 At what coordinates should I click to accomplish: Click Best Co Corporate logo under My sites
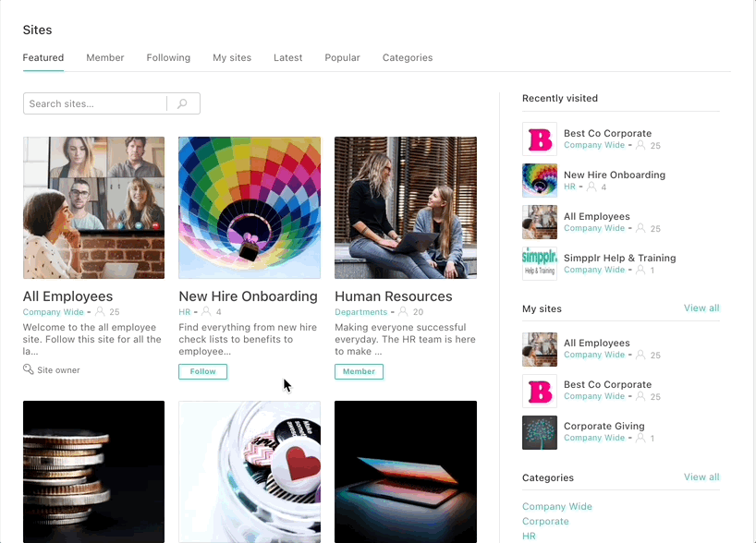(540, 391)
